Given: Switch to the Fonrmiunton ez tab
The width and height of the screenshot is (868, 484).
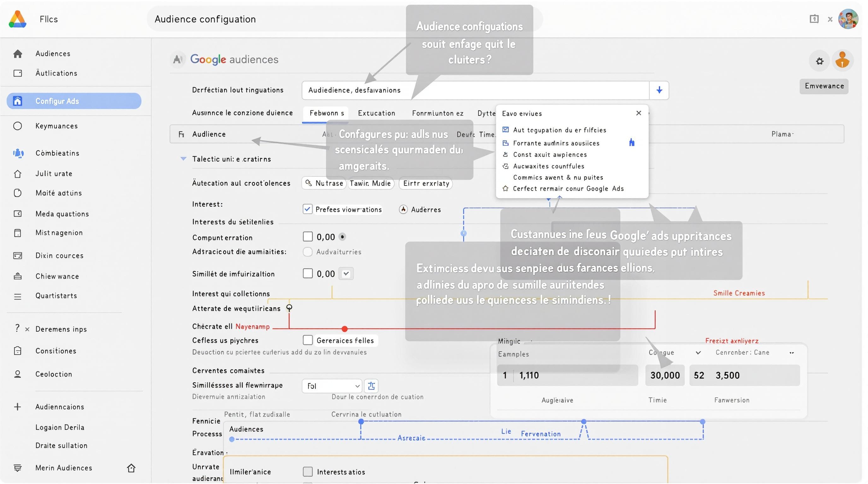Looking at the screenshot, I should point(437,113).
